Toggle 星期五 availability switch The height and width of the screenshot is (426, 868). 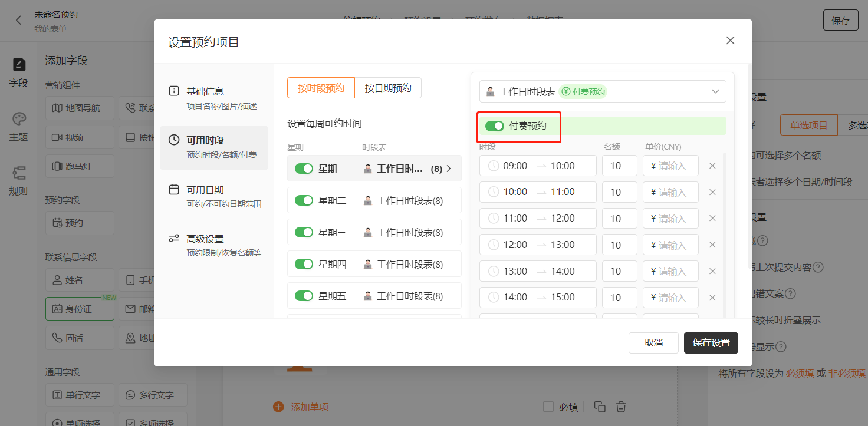[304, 296]
